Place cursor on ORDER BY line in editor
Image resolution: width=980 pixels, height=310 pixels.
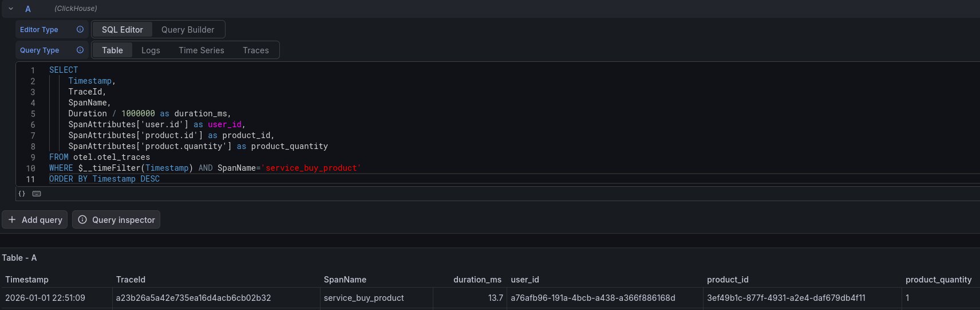(229, 179)
